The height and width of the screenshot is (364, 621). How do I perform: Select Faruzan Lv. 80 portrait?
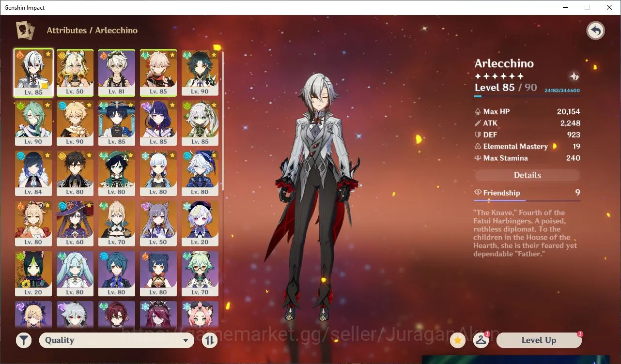75,274
